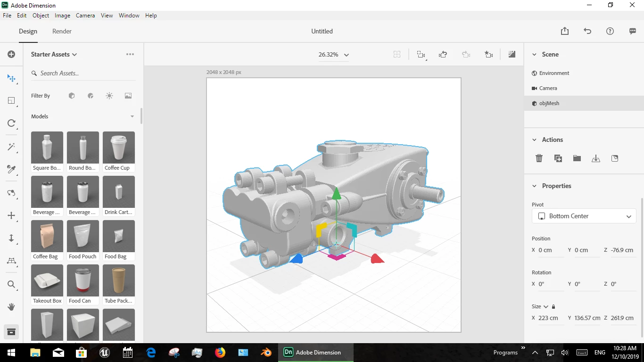Image resolution: width=644 pixels, height=362 pixels.
Task: Open the Size options chevron
Action: 546,307
